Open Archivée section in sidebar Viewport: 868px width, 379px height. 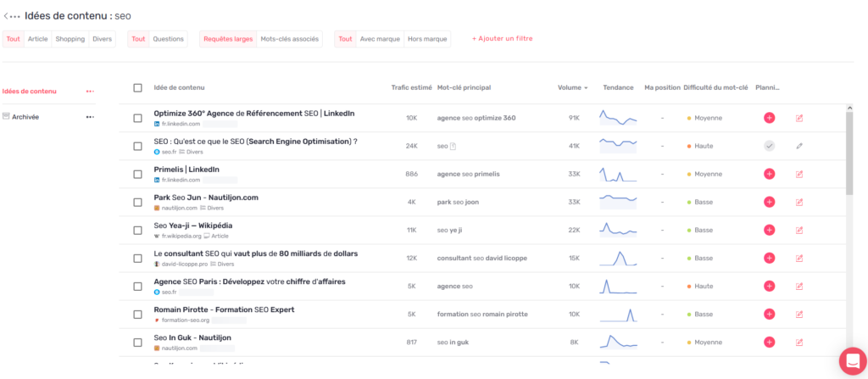25,117
